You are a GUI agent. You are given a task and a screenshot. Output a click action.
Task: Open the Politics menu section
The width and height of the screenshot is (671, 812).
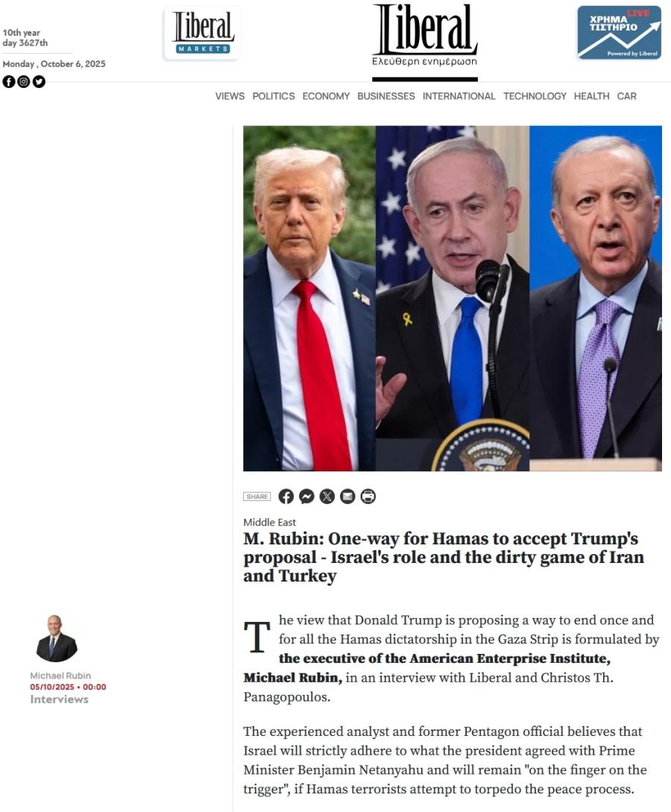[x=274, y=96]
